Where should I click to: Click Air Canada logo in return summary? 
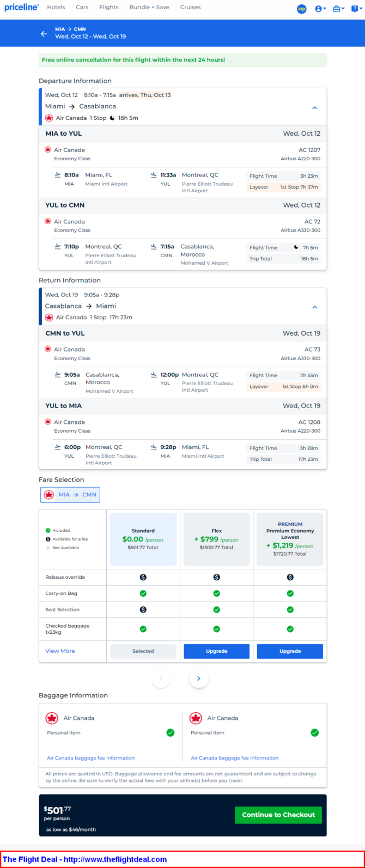click(49, 317)
